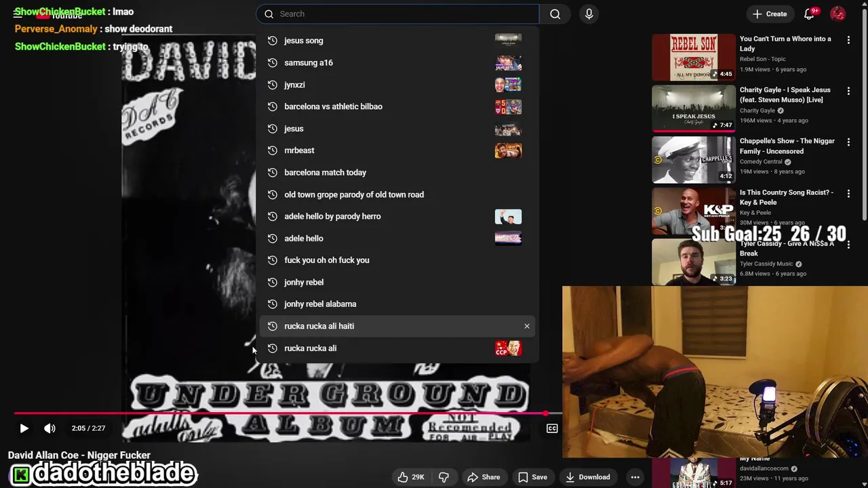The height and width of the screenshot is (488, 868).
Task: Click the Share button
Action: 484,477
